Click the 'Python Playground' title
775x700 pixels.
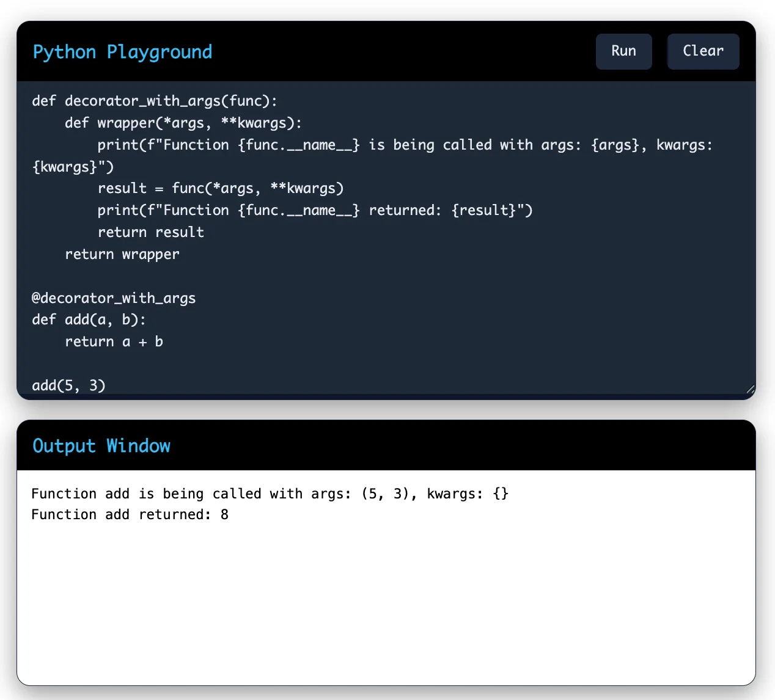(122, 52)
